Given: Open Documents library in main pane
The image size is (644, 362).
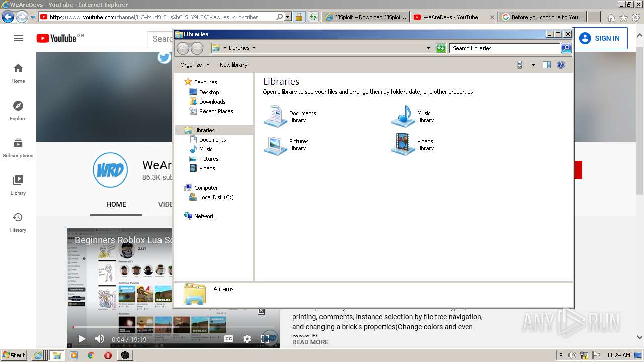Looking at the screenshot, I should point(290,116).
